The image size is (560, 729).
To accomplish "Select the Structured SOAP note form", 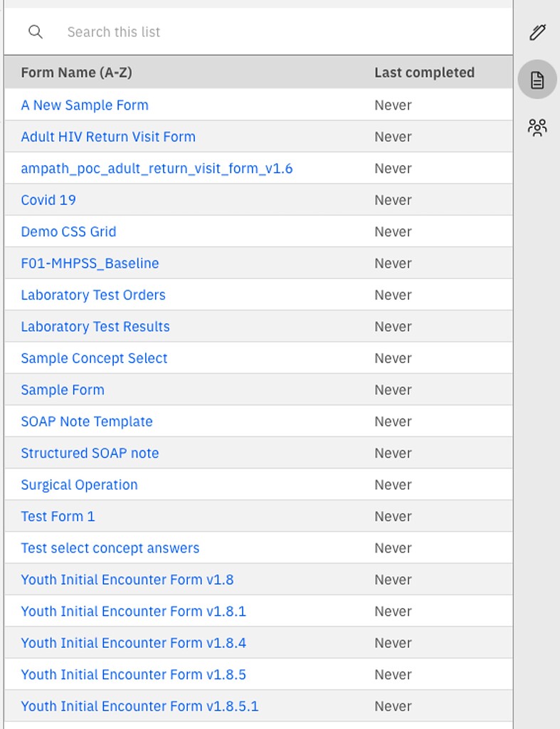I will (90, 453).
